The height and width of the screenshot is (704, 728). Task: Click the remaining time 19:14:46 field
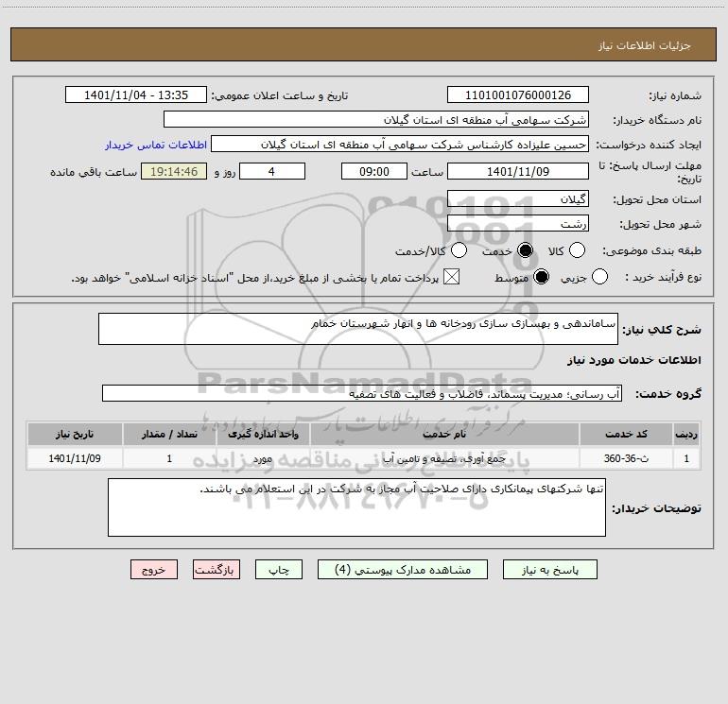pos(174,171)
